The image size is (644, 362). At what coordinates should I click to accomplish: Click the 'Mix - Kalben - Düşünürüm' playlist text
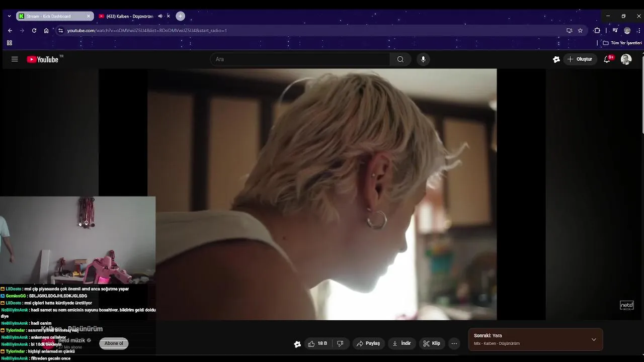[x=497, y=344]
